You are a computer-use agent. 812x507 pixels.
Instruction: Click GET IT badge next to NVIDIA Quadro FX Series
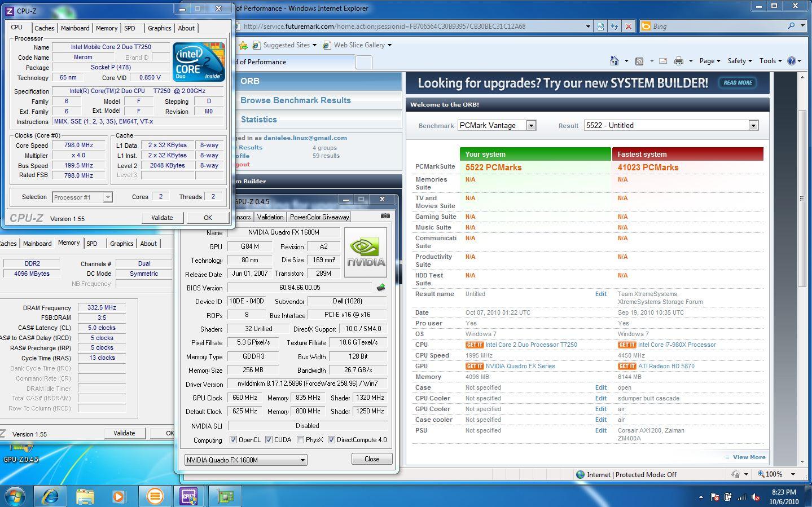(474, 366)
